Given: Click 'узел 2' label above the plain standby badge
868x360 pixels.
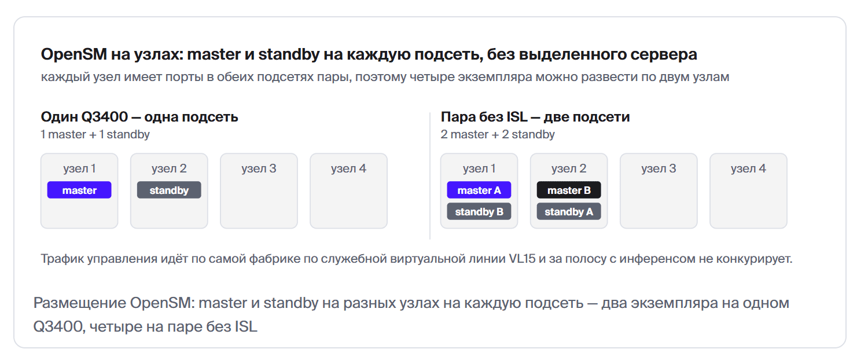Looking at the screenshot, I should pyautogui.click(x=169, y=169).
